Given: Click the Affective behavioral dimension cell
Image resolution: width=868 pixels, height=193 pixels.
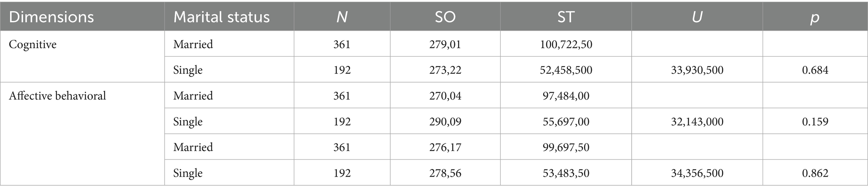Looking at the screenshot, I should [x=58, y=96].
